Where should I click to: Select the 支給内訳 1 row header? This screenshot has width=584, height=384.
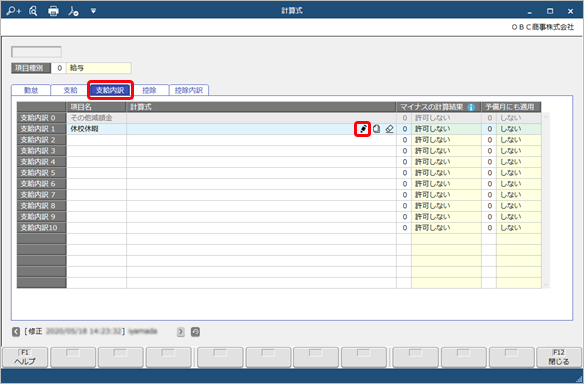tap(41, 129)
